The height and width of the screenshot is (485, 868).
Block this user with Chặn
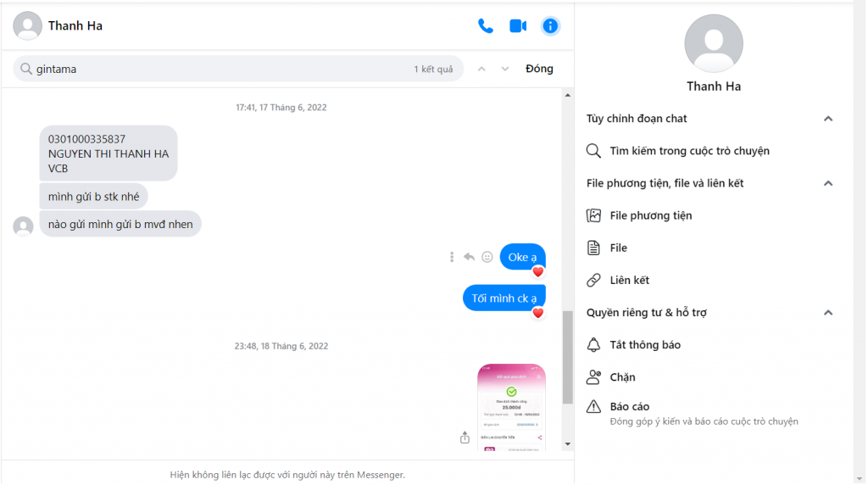(622, 377)
